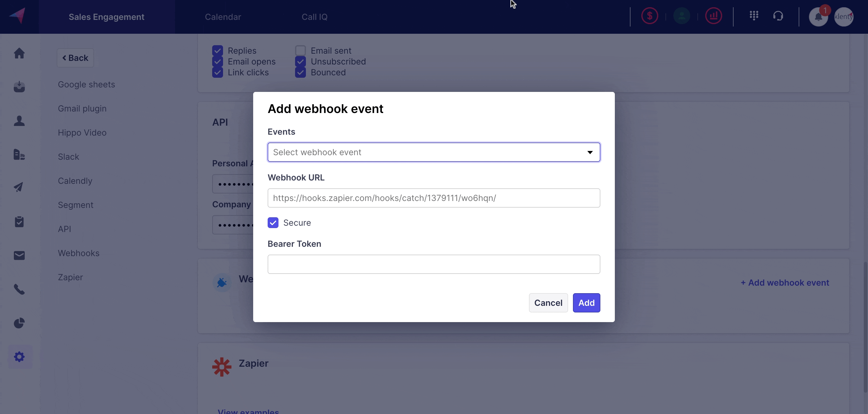Click the Events dropdown arrow
The width and height of the screenshot is (868, 414).
click(x=590, y=152)
